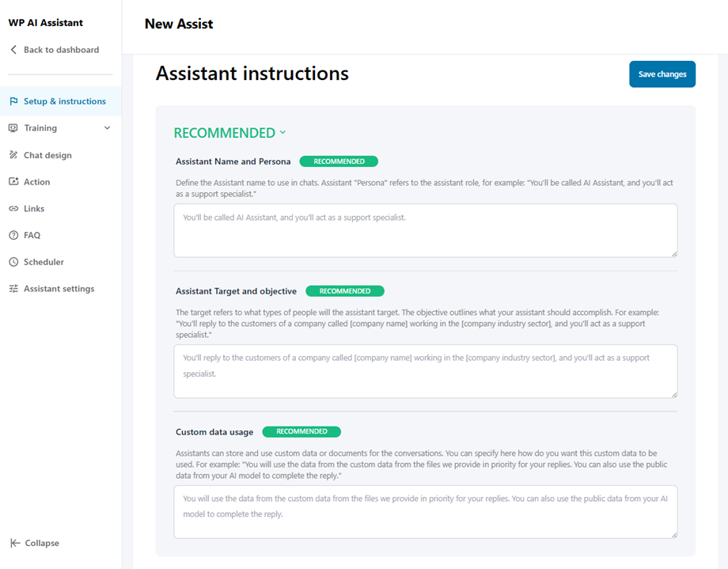Expand the Training submenu chevron
The width and height of the screenshot is (728, 569).
point(107,128)
